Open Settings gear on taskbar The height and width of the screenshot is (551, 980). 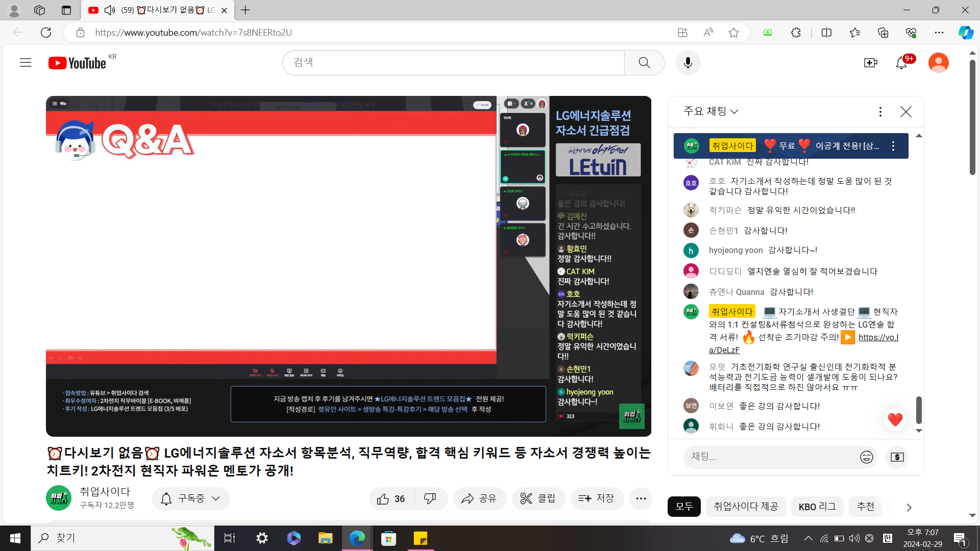[x=262, y=538]
